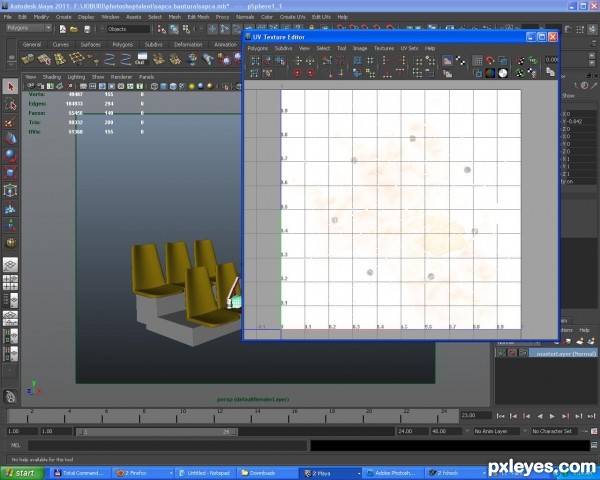The image size is (600, 480).
Task: Toggle smooth shade cube icon in viewport toolbar
Action: (163, 87)
